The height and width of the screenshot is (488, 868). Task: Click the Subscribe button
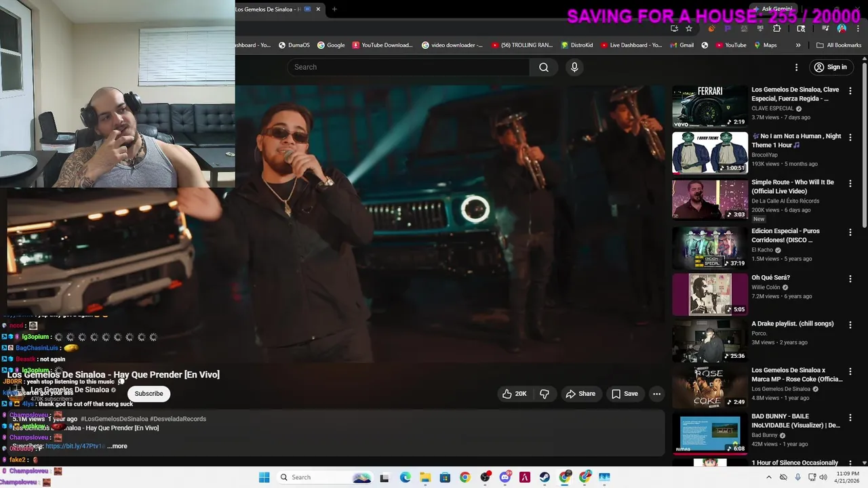[x=149, y=394]
